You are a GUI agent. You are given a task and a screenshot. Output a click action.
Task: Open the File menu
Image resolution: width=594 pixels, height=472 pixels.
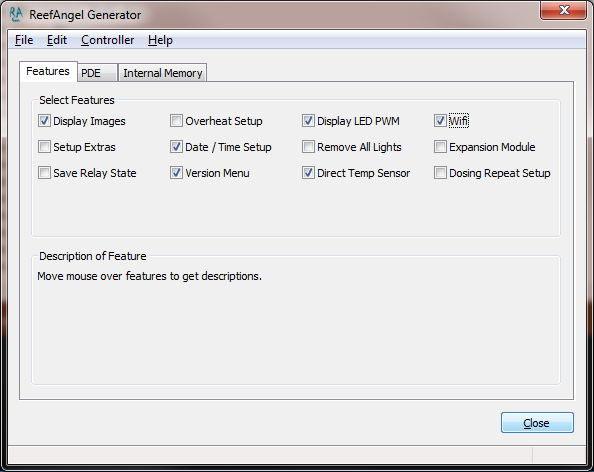tap(24, 40)
